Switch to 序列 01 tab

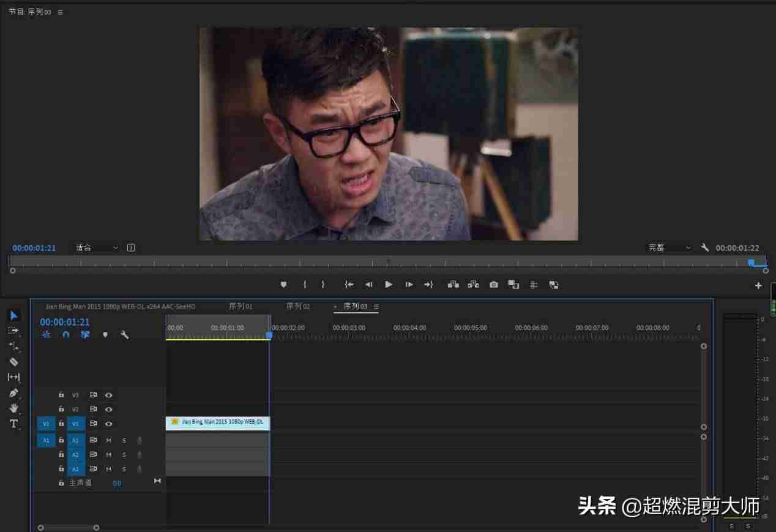241,306
